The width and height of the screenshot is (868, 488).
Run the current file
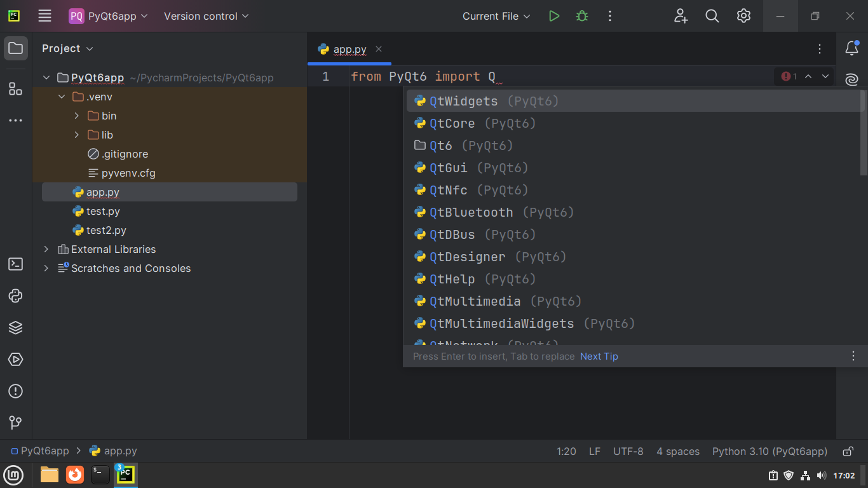click(x=554, y=16)
